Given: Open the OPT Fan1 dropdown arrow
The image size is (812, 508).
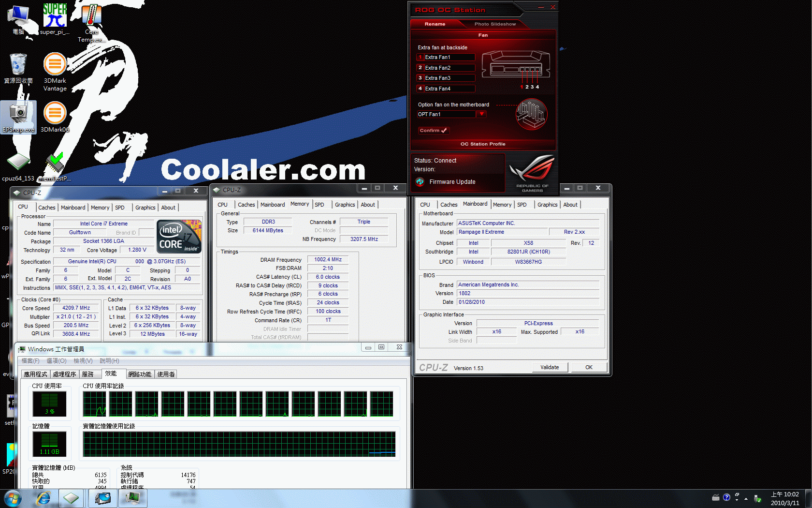Looking at the screenshot, I should [x=481, y=114].
